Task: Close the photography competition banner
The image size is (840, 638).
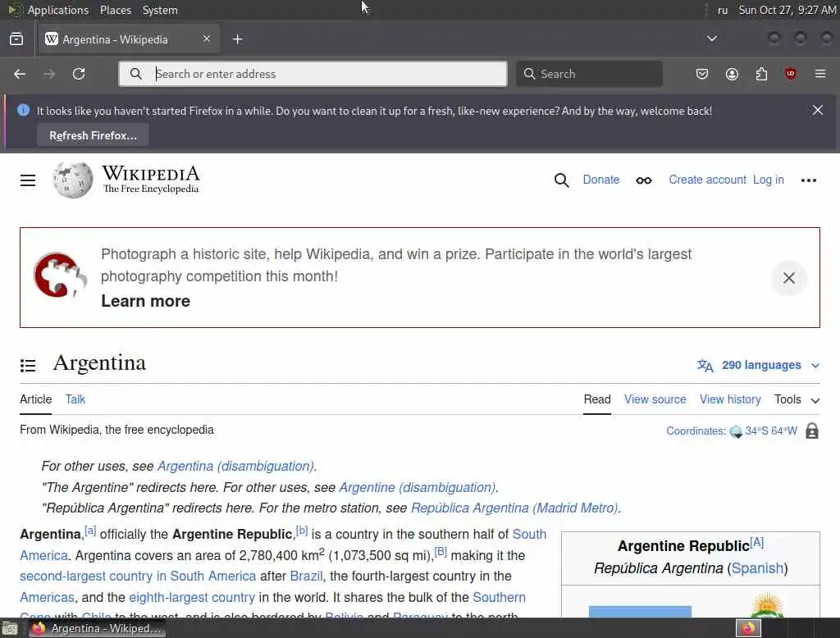Action: click(x=788, y=278)
